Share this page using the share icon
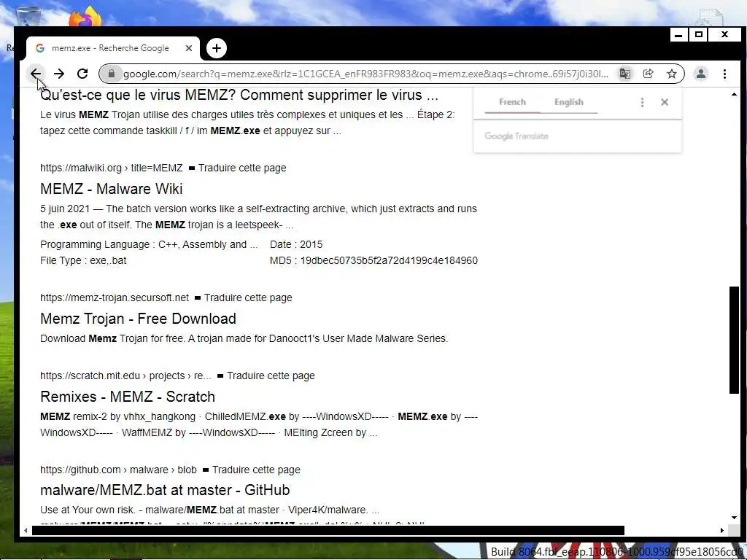The image size is (747, 560). point(648,74)
